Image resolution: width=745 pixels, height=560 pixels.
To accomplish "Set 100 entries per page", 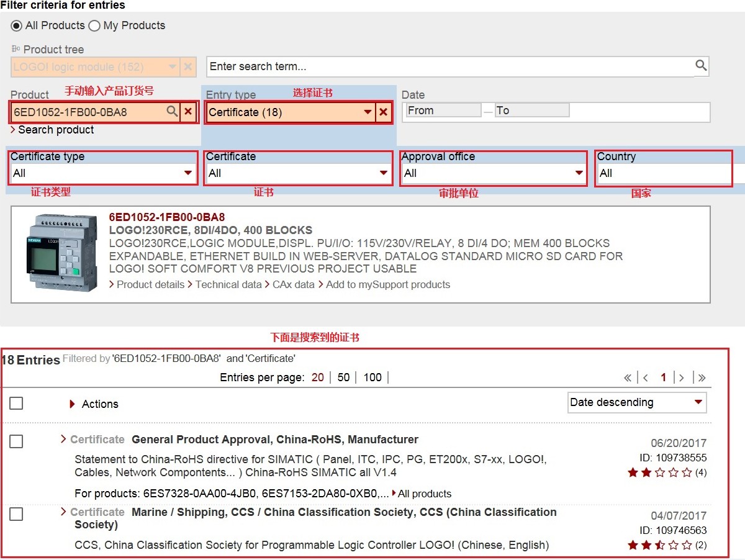I will coord(372,377).
